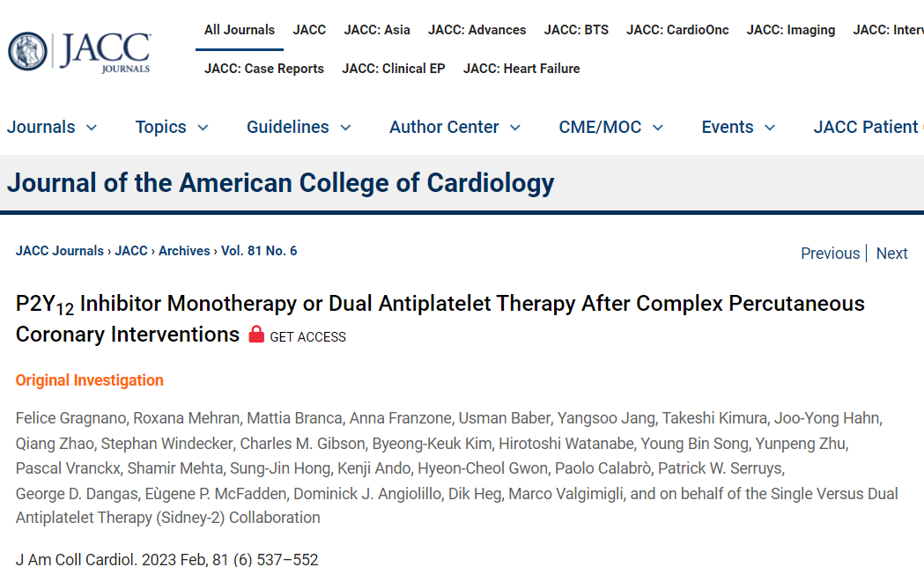The width and height of the screenshot is (924, 567).
Task: Click the red lock access icon
Action: pyautogui.click(x=256, y=335)
